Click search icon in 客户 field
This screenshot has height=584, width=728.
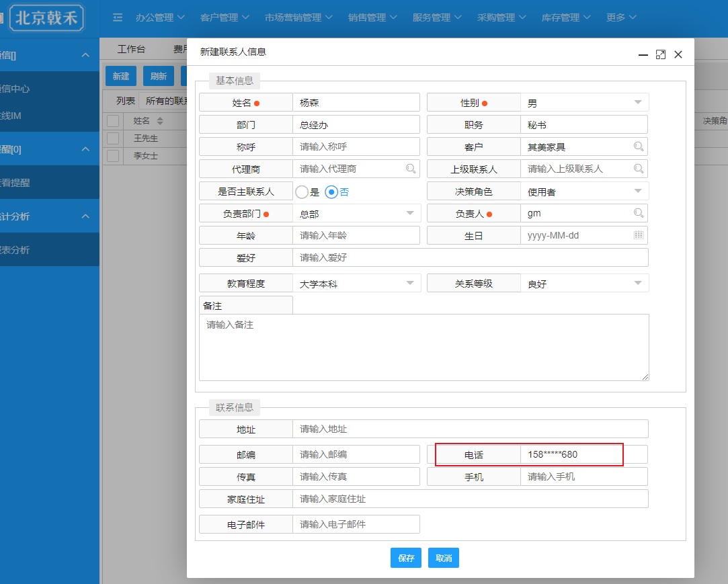639,147
